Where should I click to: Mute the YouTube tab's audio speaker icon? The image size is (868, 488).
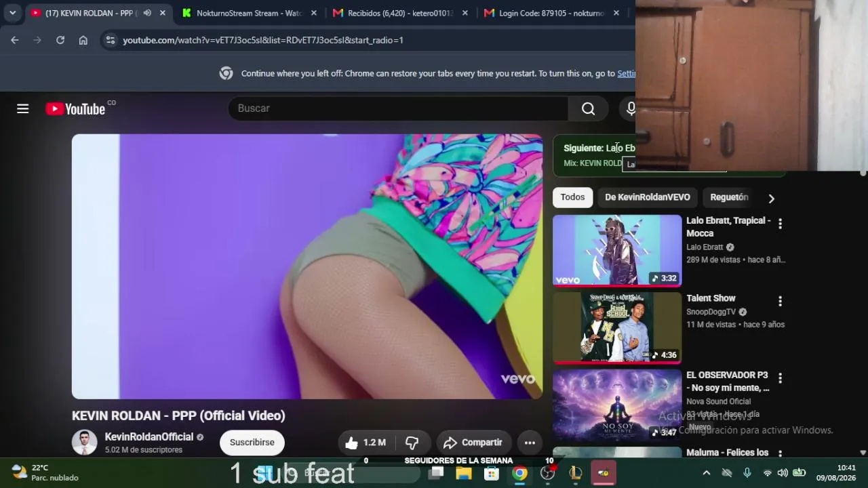(147, 13)
